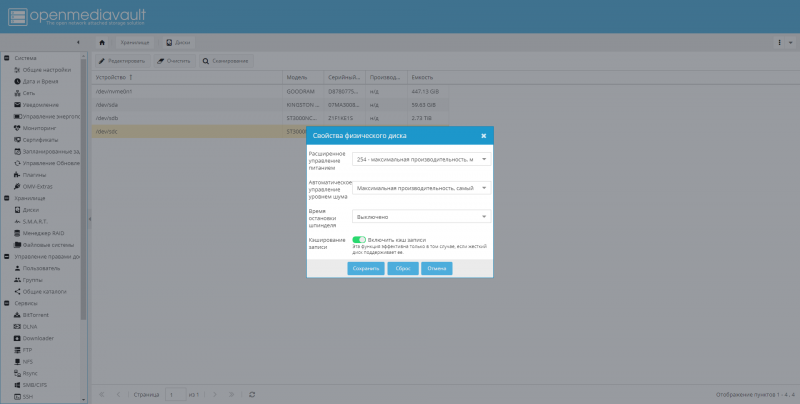Viewport: 800px width, 404px height.
Task: Click the Home icon in breadcrumb
Action: pos(102,42)
